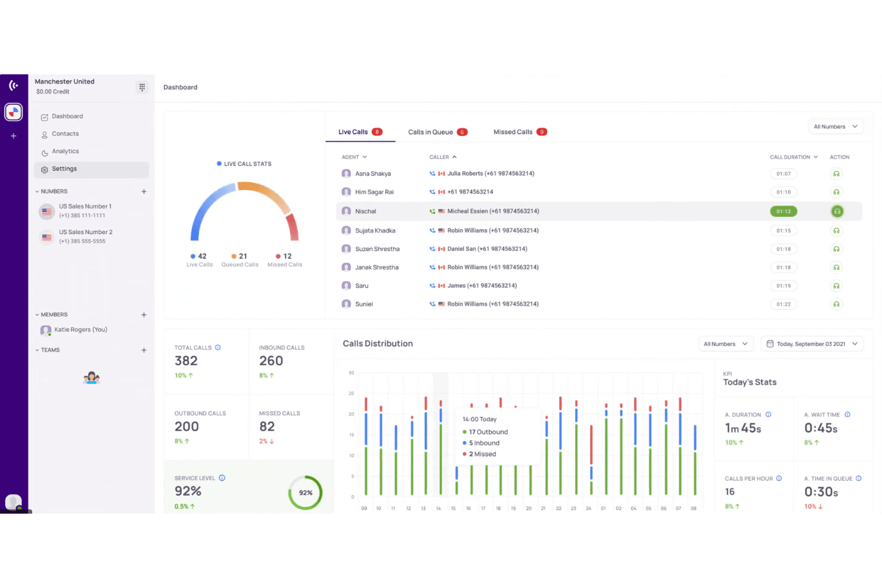Open All Numbers dropdown in Calls Distribution

tap(726, 344)
